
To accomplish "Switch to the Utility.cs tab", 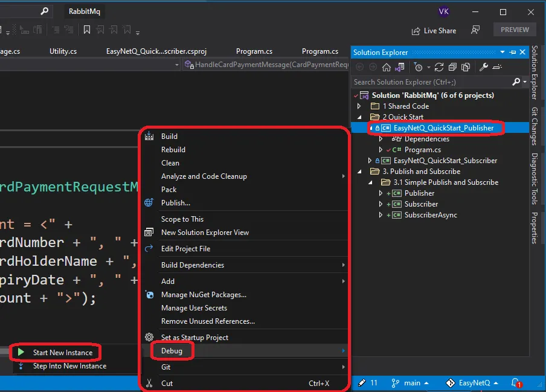I will coord(63,51).
